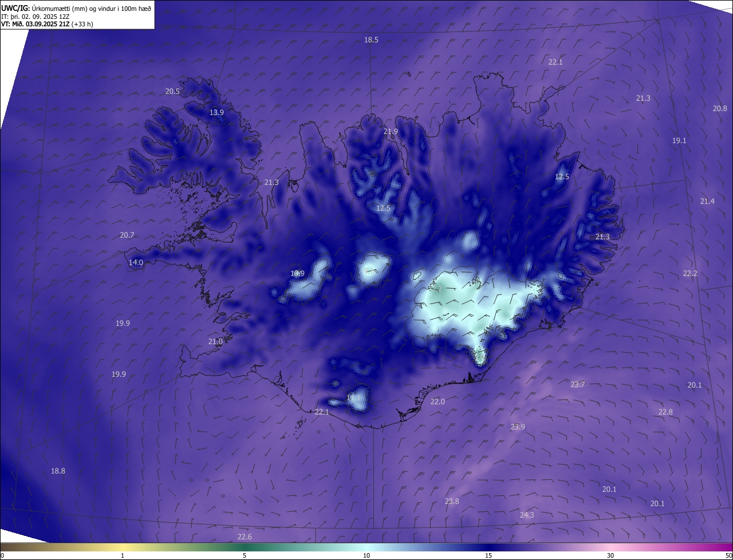Click the colorbar tick label 30
Viewport: 733px width, 560px height.
pos(610,555)
